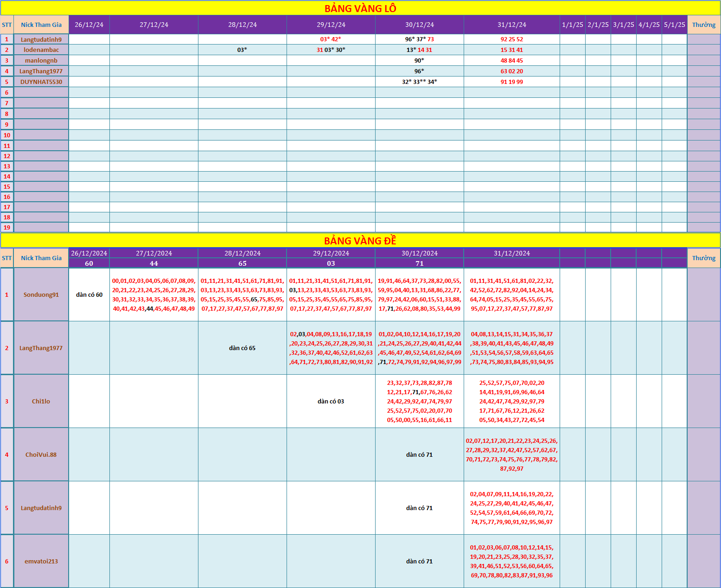Click the BẢNG VÀNG ĐỀ title banner

[360, 241]
